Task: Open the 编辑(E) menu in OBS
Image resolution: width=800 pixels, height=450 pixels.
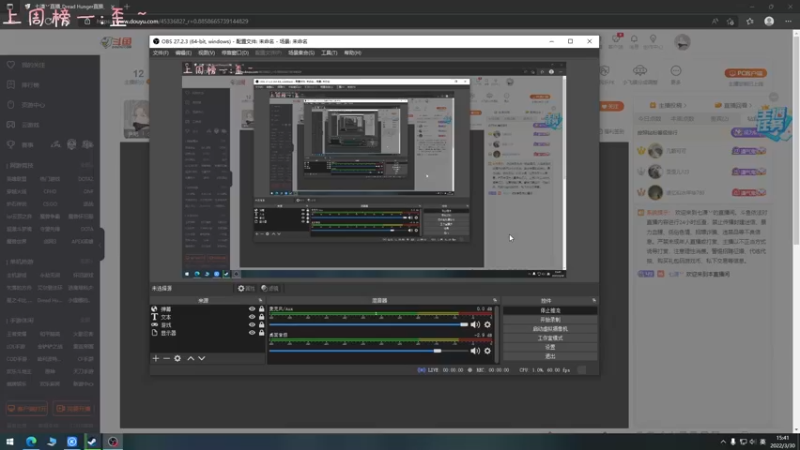Action: pyautogui.click(x=184, y=53)
